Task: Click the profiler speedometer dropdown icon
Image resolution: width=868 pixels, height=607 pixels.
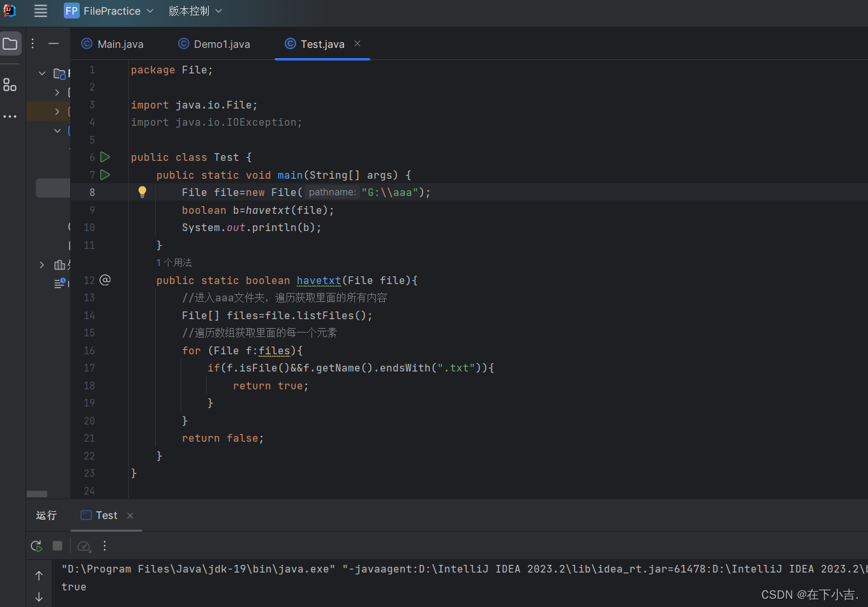Action: click(84, 546)
